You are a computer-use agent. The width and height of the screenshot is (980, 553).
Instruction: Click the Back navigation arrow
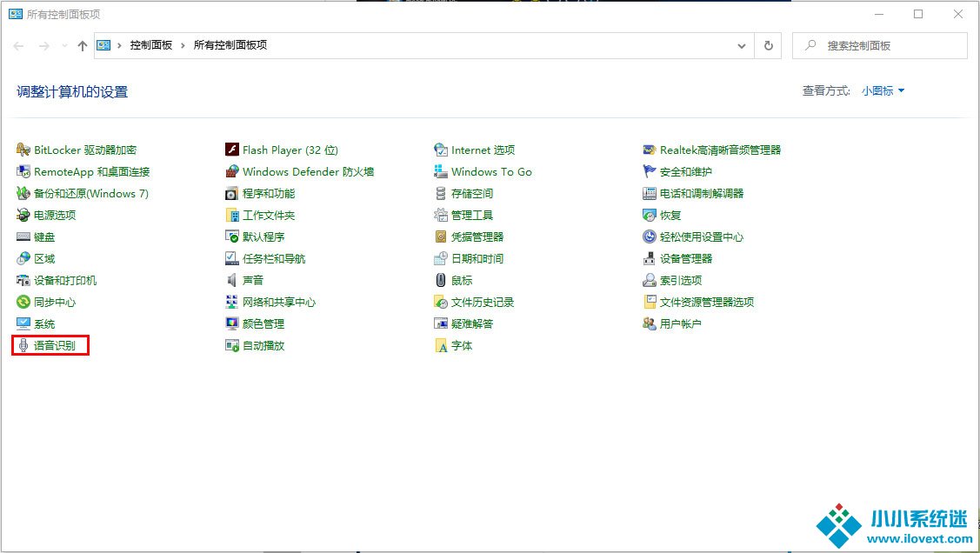[x=19, y=45]
